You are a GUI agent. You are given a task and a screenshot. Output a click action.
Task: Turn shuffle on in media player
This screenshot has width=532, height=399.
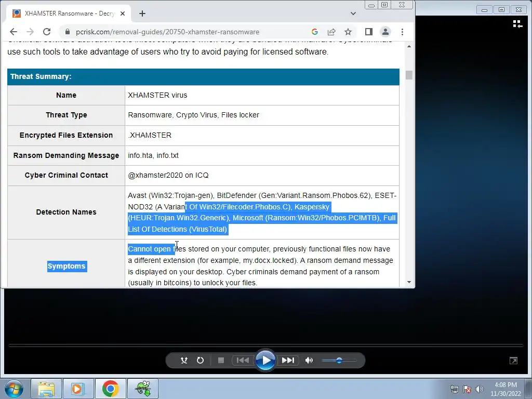point(184,361)
